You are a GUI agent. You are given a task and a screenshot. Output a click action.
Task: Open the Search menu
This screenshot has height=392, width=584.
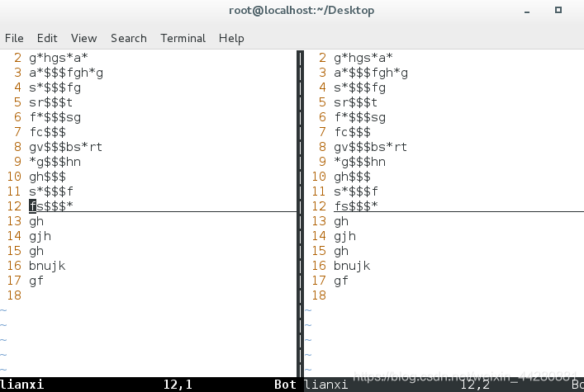pyautogui.click(x=129, y=38)
